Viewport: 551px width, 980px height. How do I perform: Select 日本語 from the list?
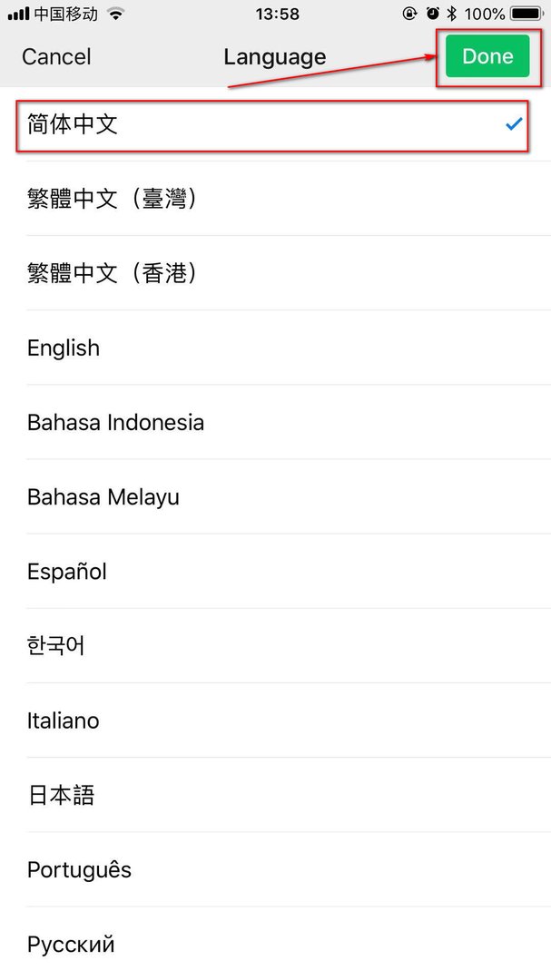61,795
